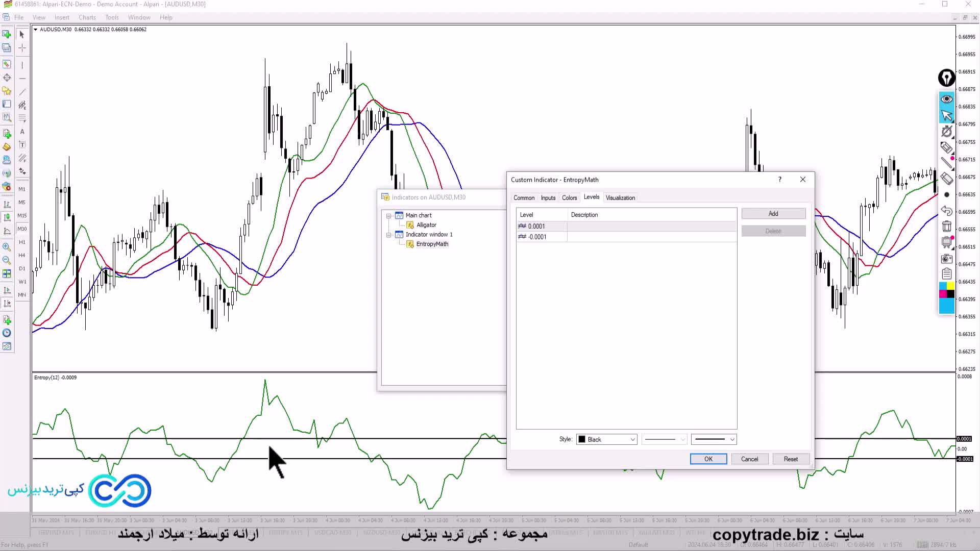Collapse the Main chart tree node
The height and width of the screenshot is (551, 980).
click(389, 215)
